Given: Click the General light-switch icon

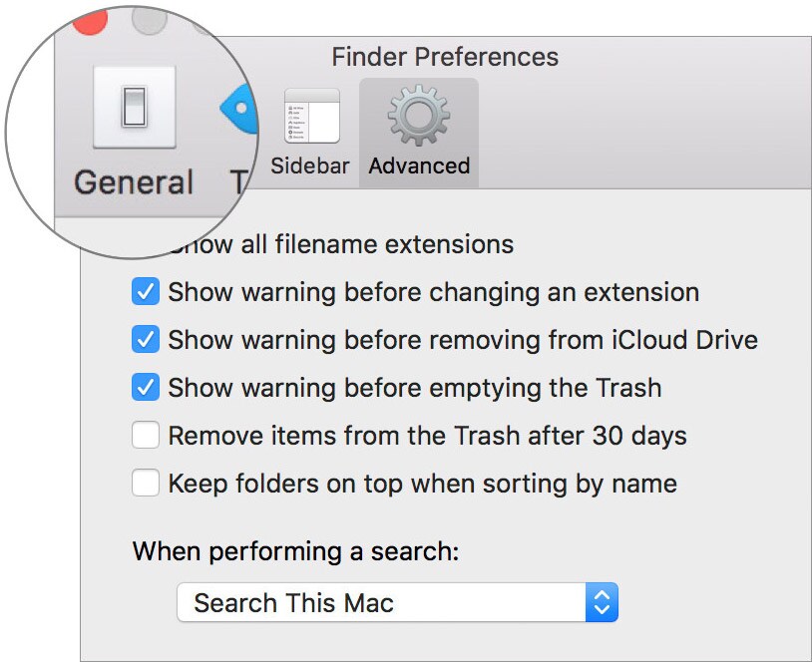Looking at the screenshot, I should (x=134, y=108).
